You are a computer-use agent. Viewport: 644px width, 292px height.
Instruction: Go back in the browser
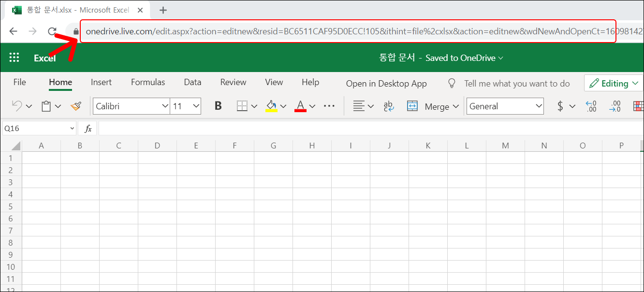[13, 31]
